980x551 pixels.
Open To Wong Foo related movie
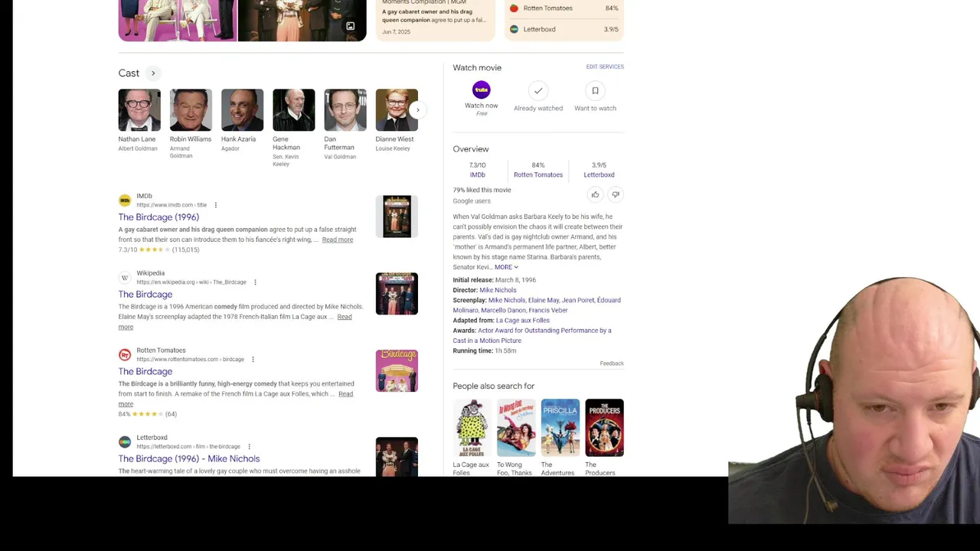516,428
